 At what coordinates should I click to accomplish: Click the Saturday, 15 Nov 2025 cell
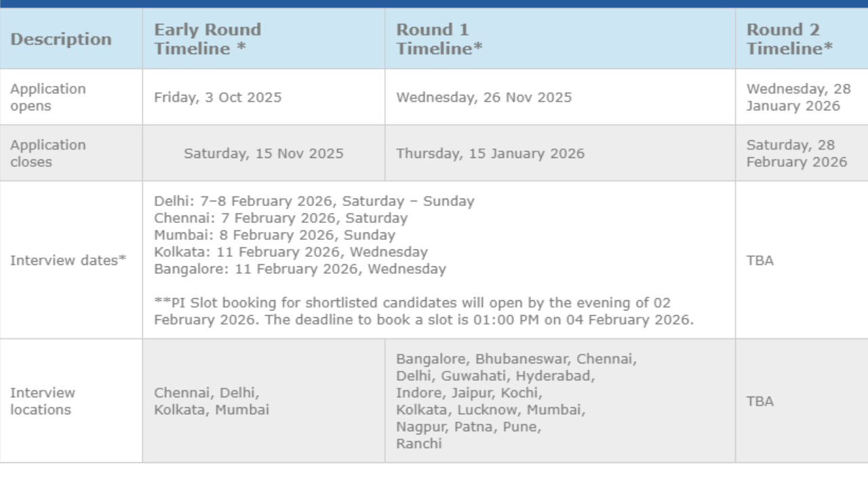tap(264, 154)
